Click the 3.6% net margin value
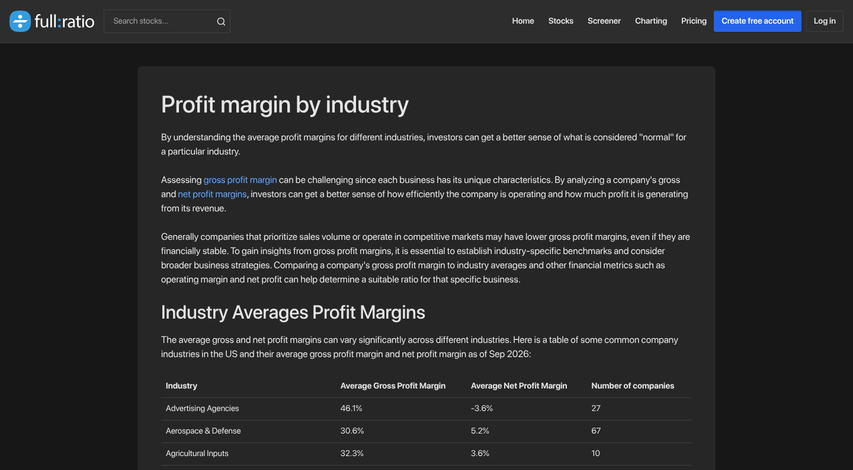This screenshot has height=470, width=853. (480, 453)
